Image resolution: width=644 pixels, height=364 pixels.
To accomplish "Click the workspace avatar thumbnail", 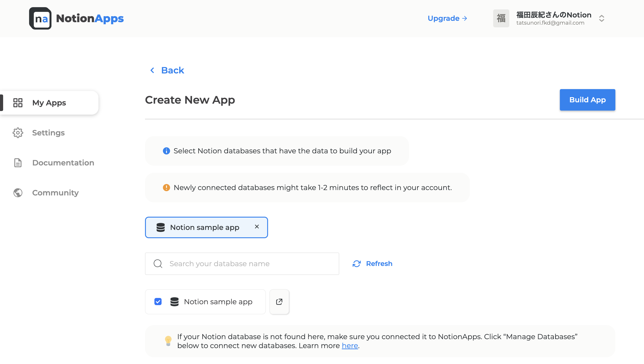I will 501,18.
